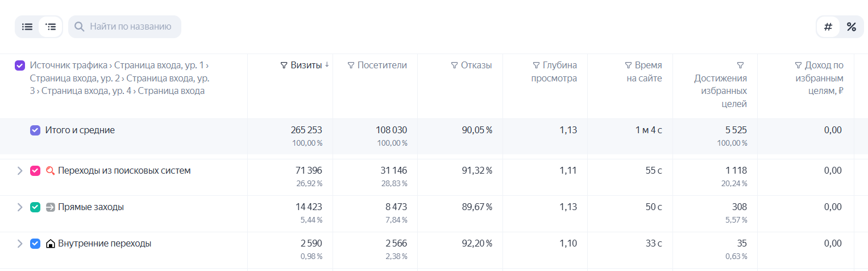Toggle the select-all checkbox in header
Viewport: 868px width, 271px height.
click(x=20, y=65)
